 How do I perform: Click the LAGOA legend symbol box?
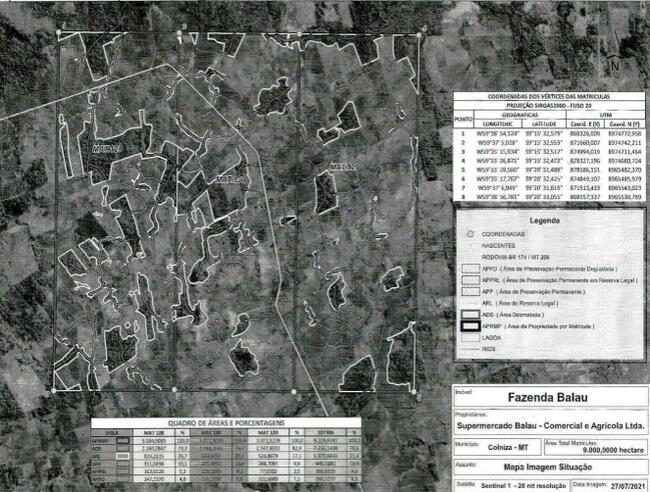(471, 339)
